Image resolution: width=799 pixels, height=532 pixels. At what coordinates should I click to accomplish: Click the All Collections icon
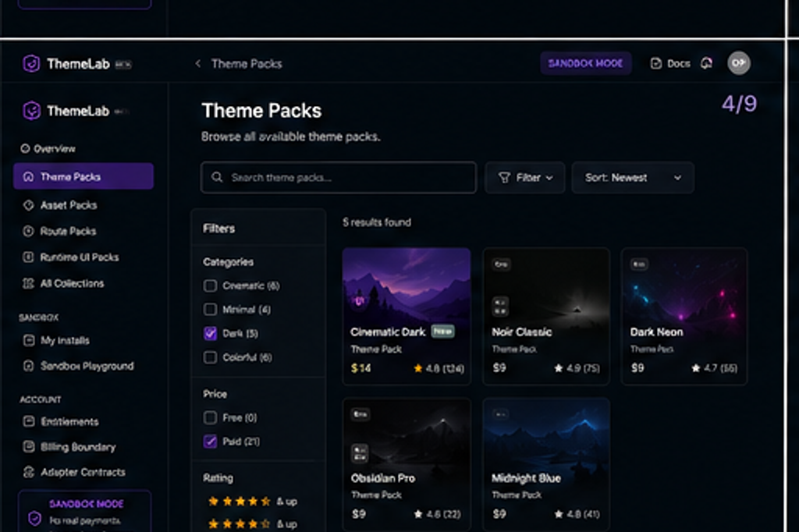(29, 283)
